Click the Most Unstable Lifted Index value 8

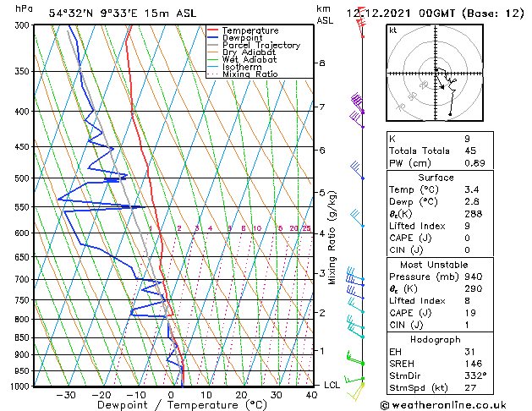point(467,300)
